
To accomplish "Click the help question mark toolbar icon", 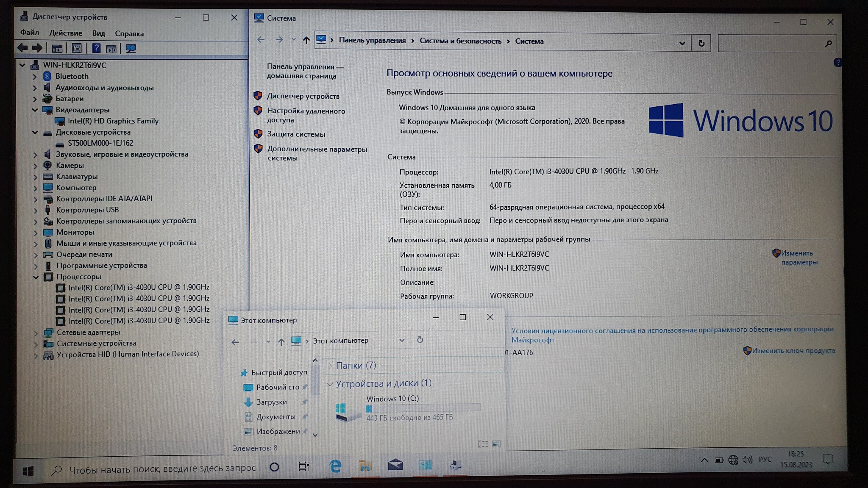I will [x=96, y=48].
